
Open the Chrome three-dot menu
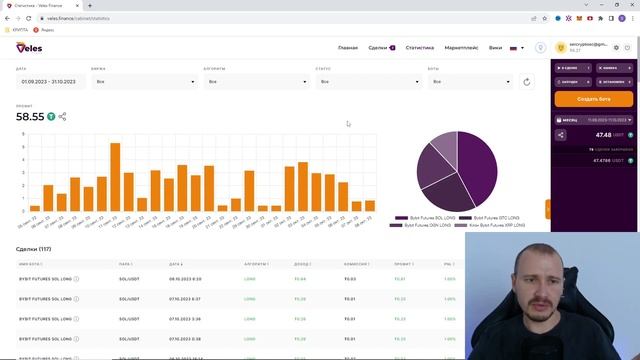click(x=633, y=18)
